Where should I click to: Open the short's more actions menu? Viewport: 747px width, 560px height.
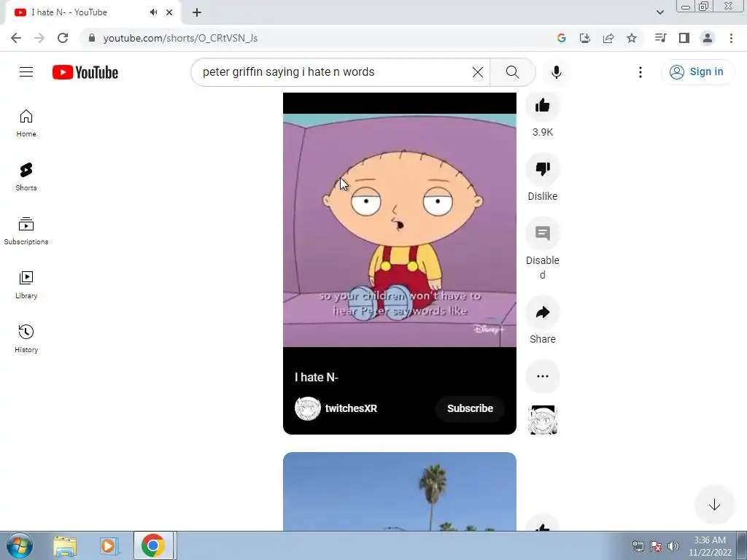(543, 376)
